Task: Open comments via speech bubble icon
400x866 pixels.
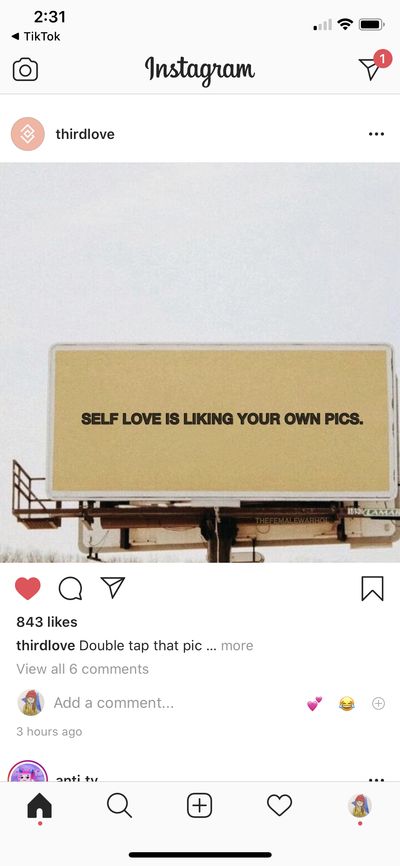Action: click(70, 588)
